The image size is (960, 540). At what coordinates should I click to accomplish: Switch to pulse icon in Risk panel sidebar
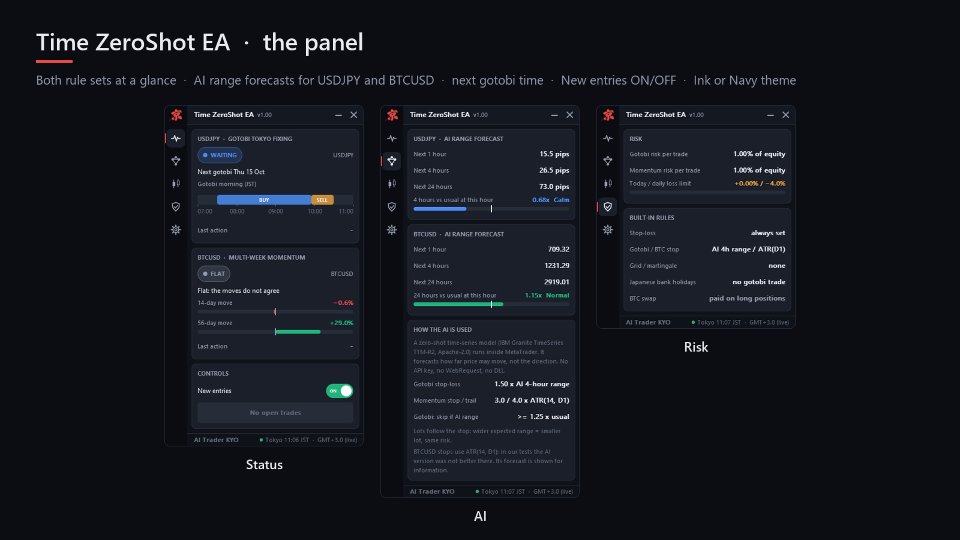click(608, 138)
